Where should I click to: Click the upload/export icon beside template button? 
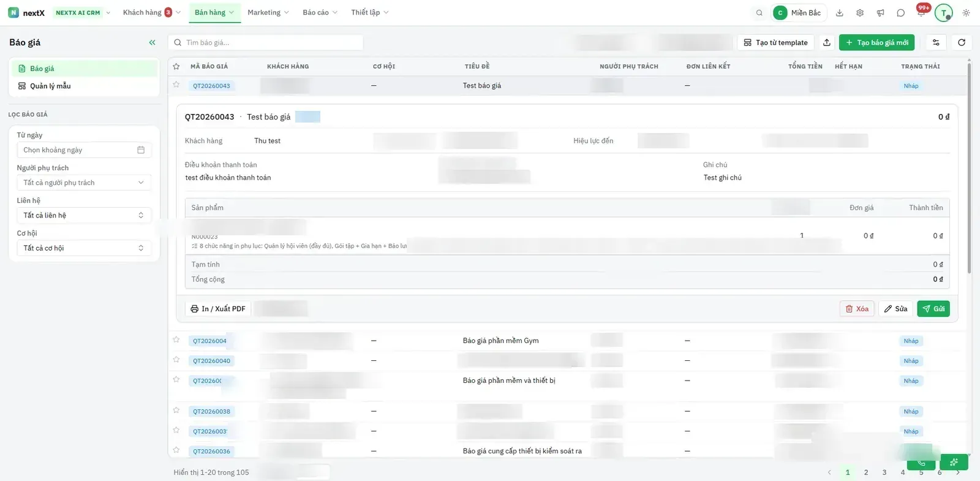tap(827, 42)
